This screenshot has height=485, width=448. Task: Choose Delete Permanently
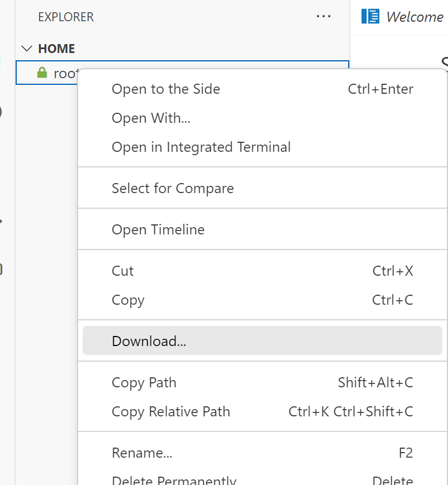click(x=174, y=480)
